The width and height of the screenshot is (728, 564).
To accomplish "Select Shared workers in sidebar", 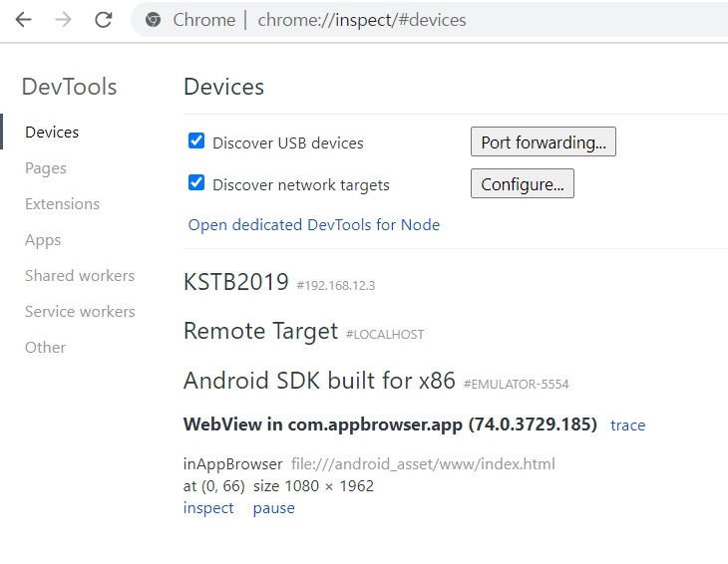I will point(80,275).
